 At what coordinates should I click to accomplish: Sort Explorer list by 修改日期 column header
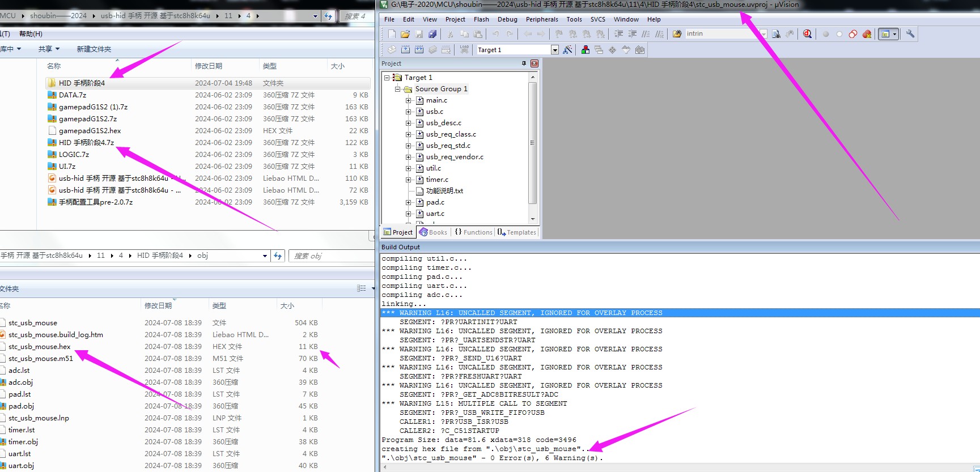[x=209, y=66]
